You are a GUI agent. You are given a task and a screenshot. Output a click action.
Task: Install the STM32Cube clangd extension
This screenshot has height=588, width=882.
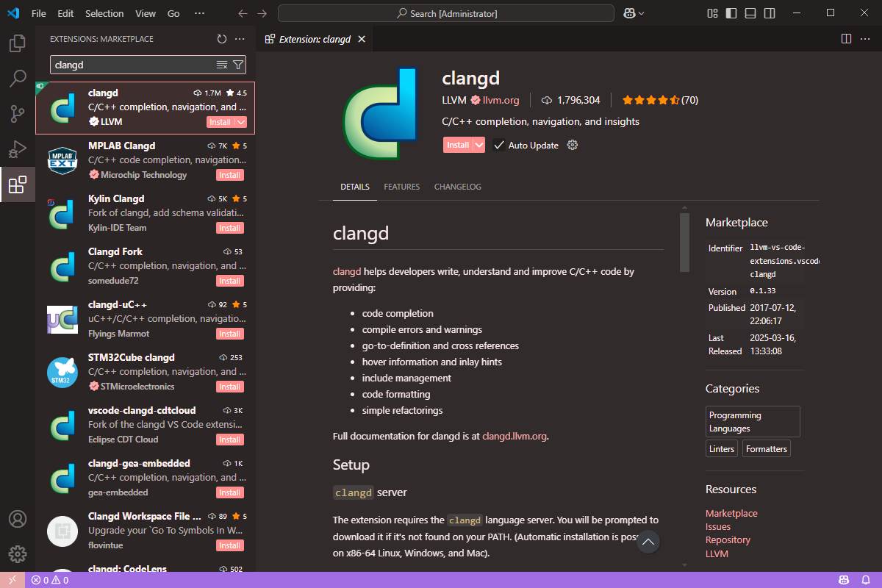click(x=230, y=387)
